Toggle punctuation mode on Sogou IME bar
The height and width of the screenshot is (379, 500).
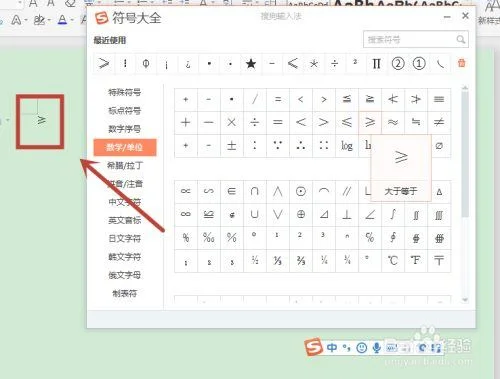[x=346, y=348]
